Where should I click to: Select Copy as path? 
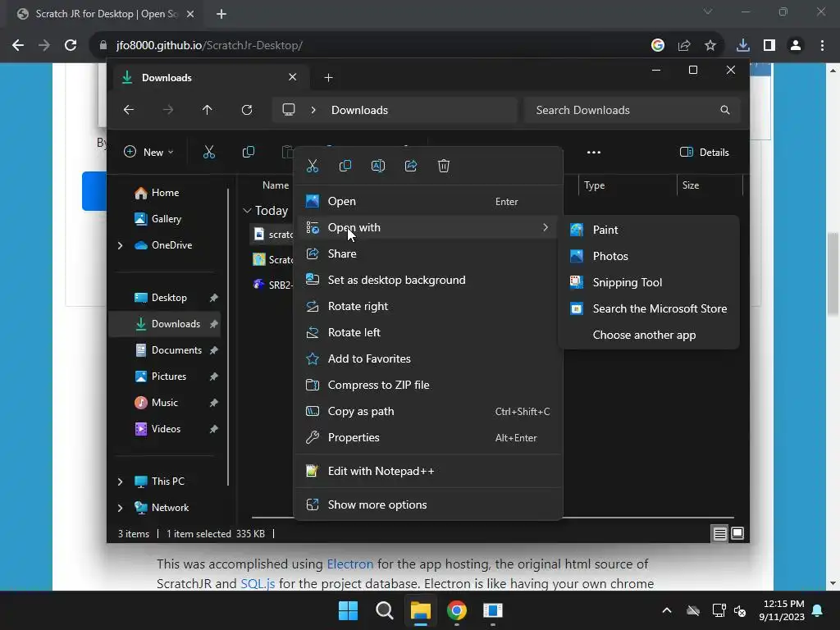pos(428,412)
